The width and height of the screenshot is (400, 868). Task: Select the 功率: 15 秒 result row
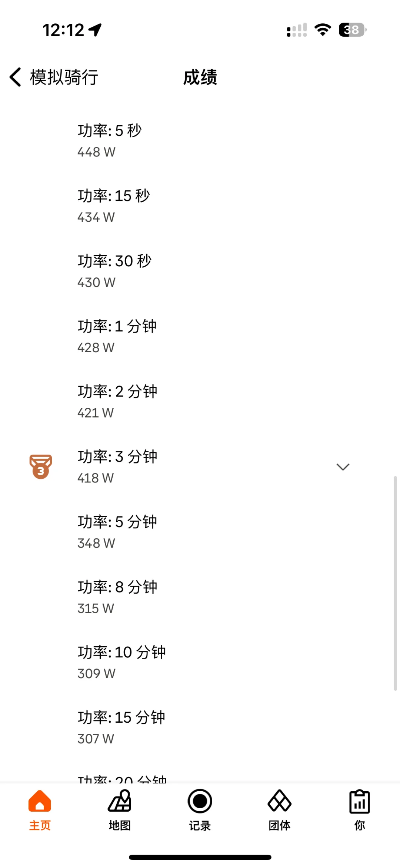[x=200, y=206]
